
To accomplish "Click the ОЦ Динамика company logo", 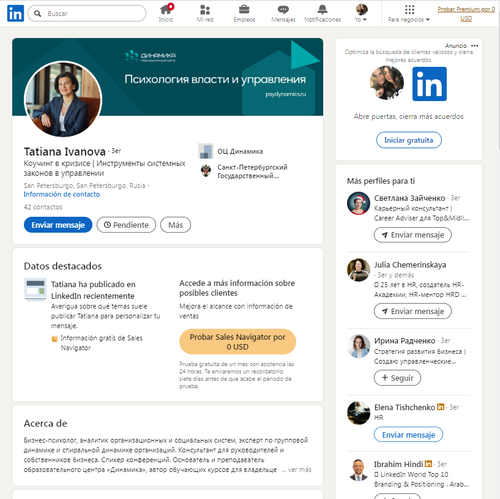I will (x=206, y=151).
